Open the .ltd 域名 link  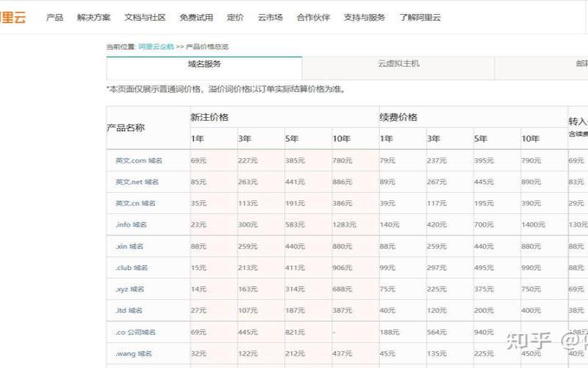click(x=129, y=311)
